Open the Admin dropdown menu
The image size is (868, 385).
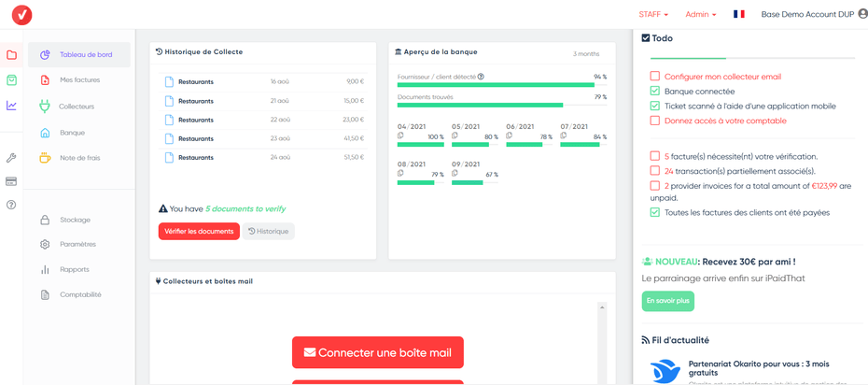pyautogui.click(x=700, y=15)
